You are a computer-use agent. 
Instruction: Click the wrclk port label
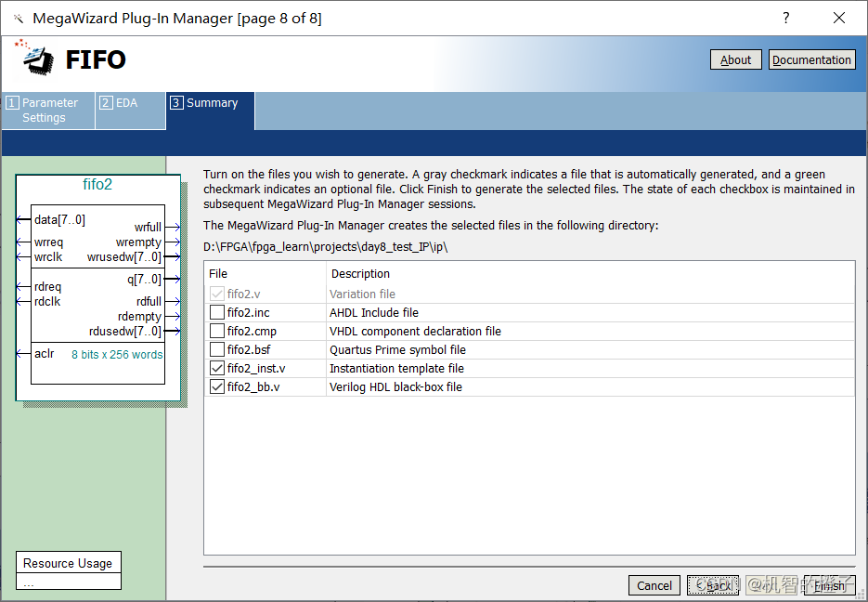click(x=48, y=257)
